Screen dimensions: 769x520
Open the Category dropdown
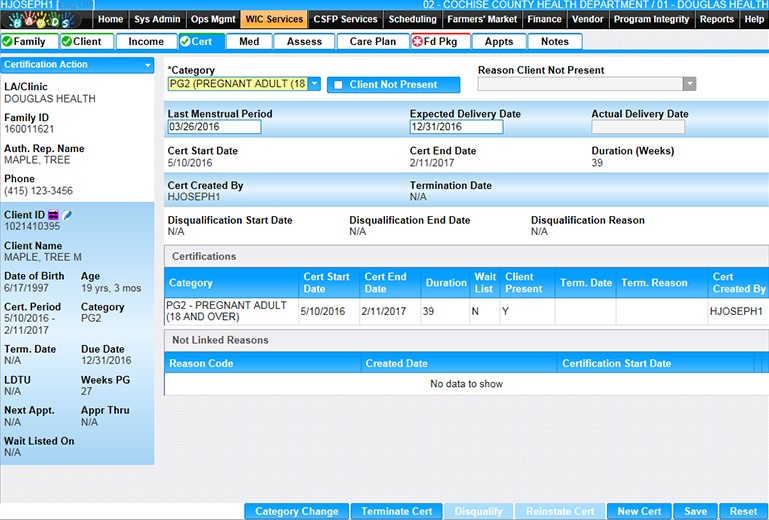[314, 84]
